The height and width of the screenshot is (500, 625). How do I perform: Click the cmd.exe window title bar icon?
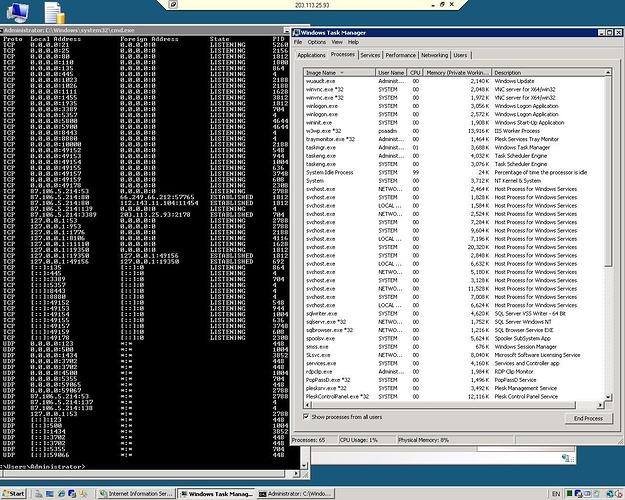pos(1,30)
